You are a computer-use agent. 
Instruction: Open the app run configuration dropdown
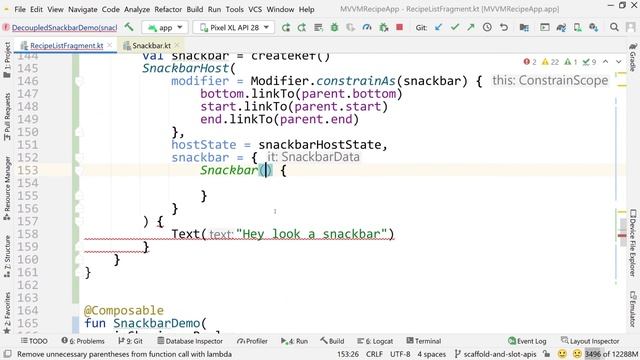coord(165,27)
